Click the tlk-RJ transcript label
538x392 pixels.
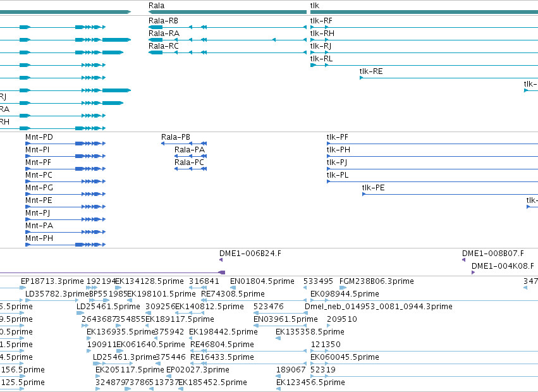coord(321,46)
